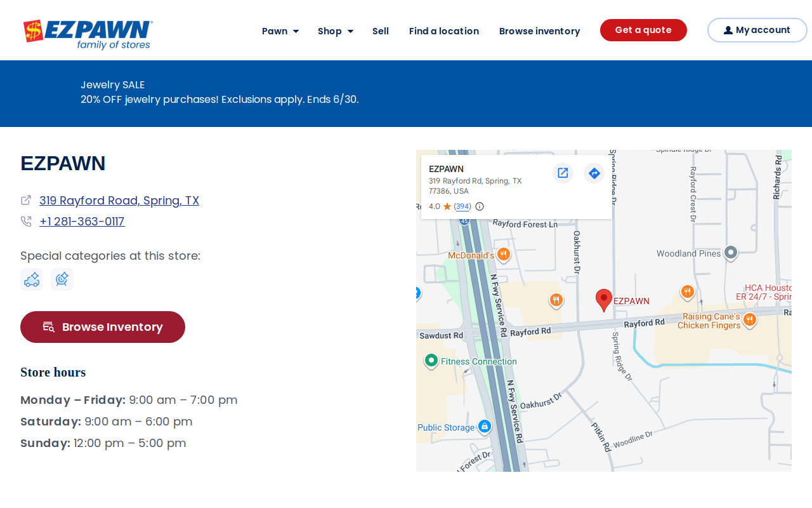
Task: Click the Public Storage map marker
Action: [x=485, y=427]
